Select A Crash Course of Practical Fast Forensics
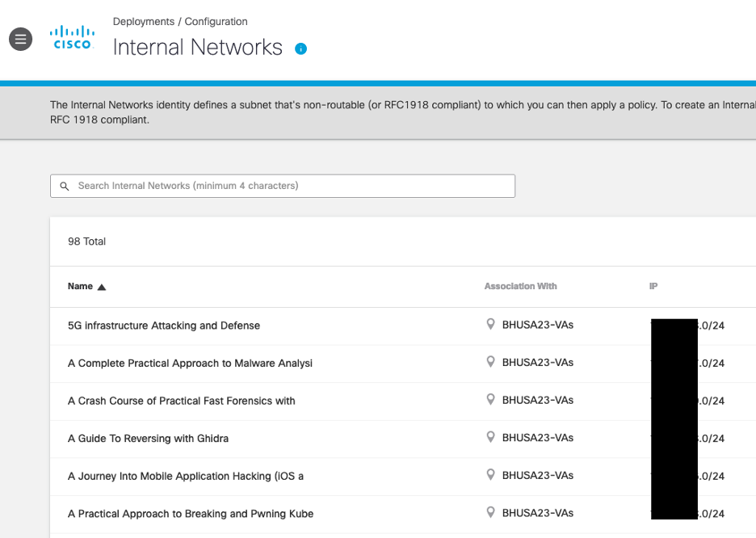The width and height of the screenshot is (756, 538). (182, 401)
